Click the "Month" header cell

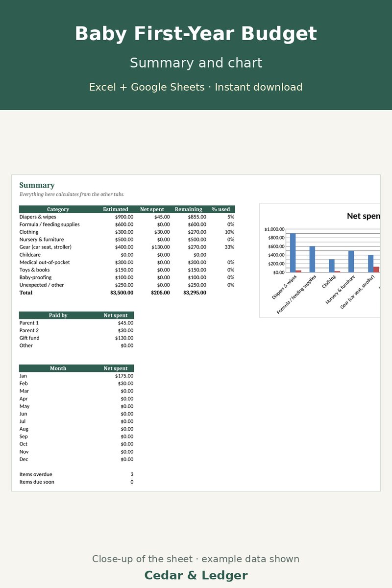click(58, 368)
